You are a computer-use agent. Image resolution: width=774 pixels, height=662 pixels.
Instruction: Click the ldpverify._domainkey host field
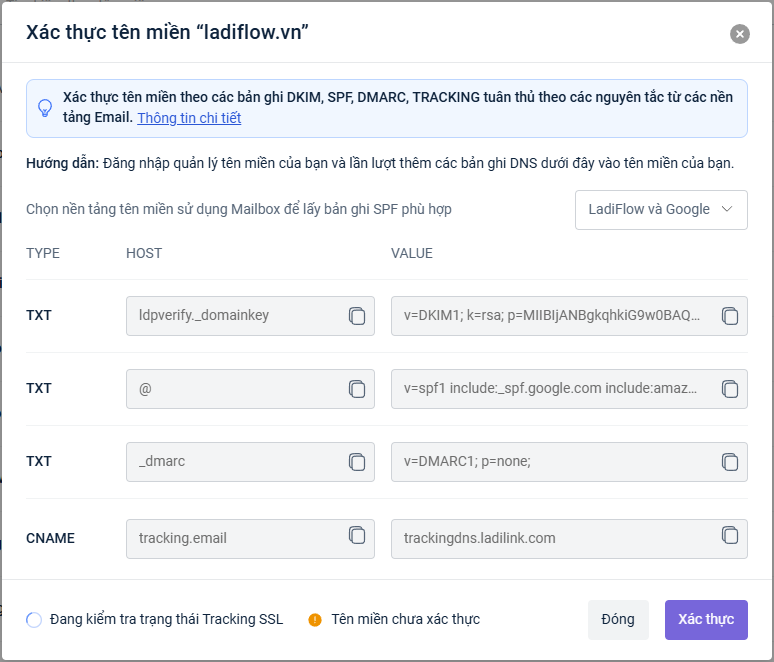point(235,316)
